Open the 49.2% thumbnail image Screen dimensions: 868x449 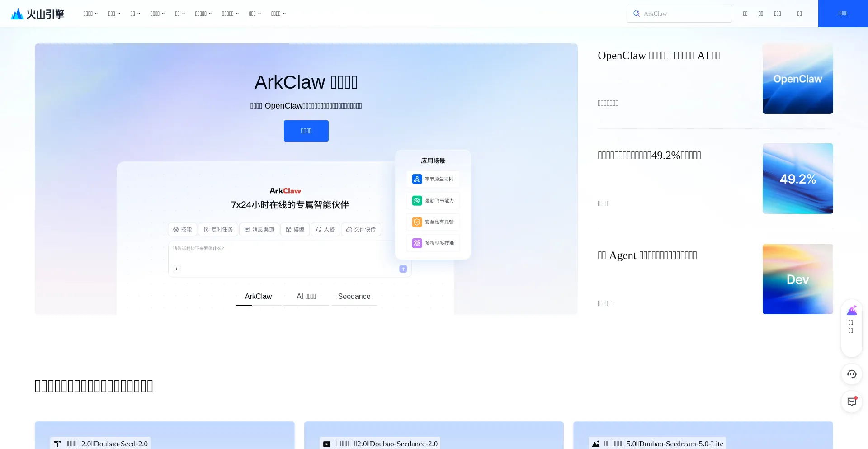(797, 179)
